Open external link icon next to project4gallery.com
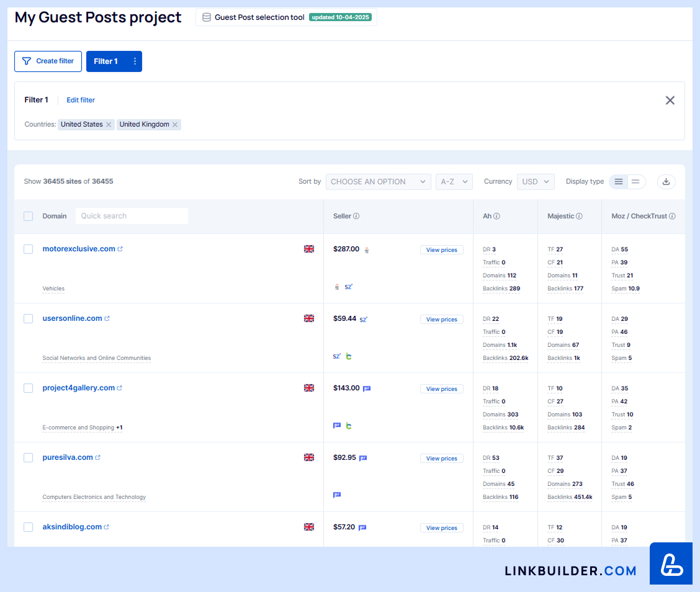 (120, 388)
